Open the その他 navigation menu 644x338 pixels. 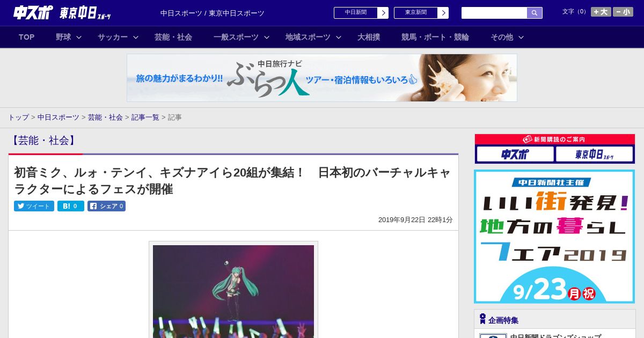502,37
